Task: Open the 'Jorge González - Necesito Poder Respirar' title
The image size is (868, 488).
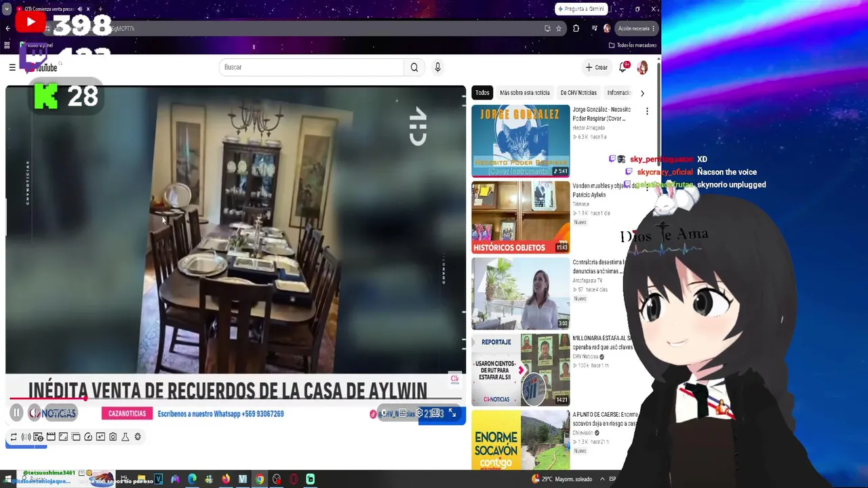Action: pos(601,114)
